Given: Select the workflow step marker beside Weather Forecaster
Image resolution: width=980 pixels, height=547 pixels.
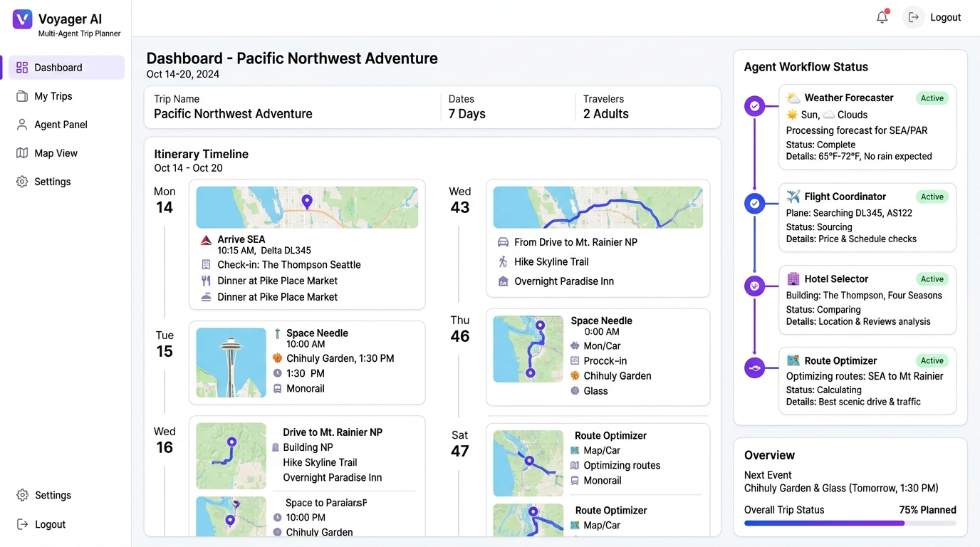Looking at the screenshot, I should click(754, 107).
